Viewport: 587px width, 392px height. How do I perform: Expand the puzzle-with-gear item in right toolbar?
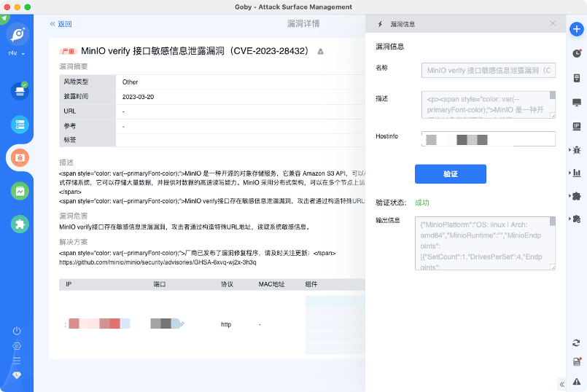[575, 219]
